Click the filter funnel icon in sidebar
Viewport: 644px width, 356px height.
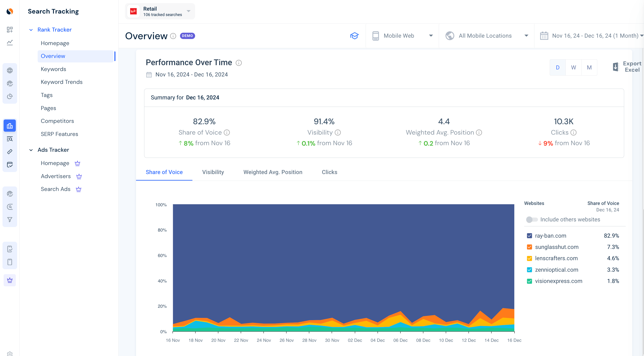click(x=10, y=219)
